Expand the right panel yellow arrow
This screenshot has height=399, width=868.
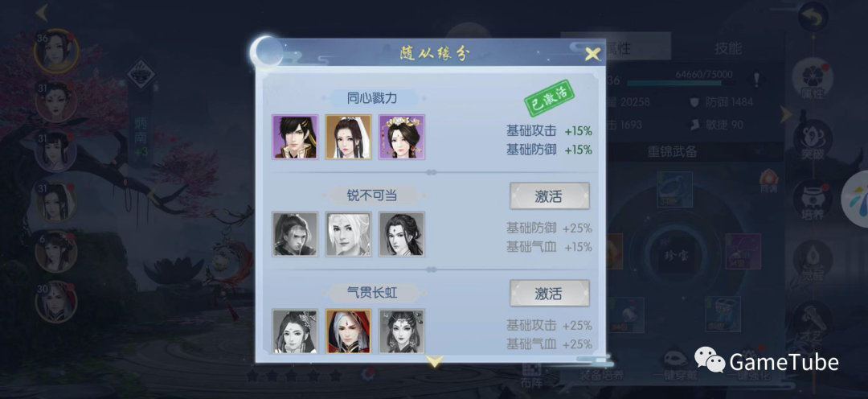[785, 115]
